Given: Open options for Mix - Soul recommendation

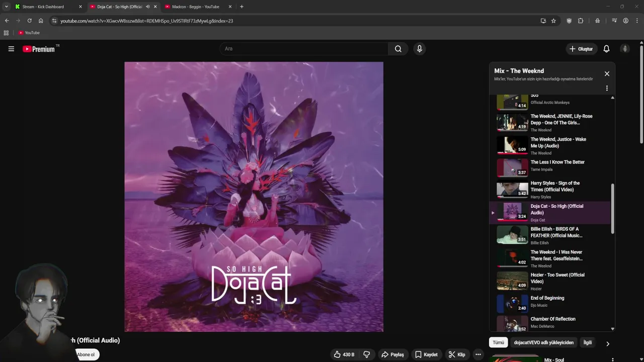Looking at the screenshot, I should [612, 360].
